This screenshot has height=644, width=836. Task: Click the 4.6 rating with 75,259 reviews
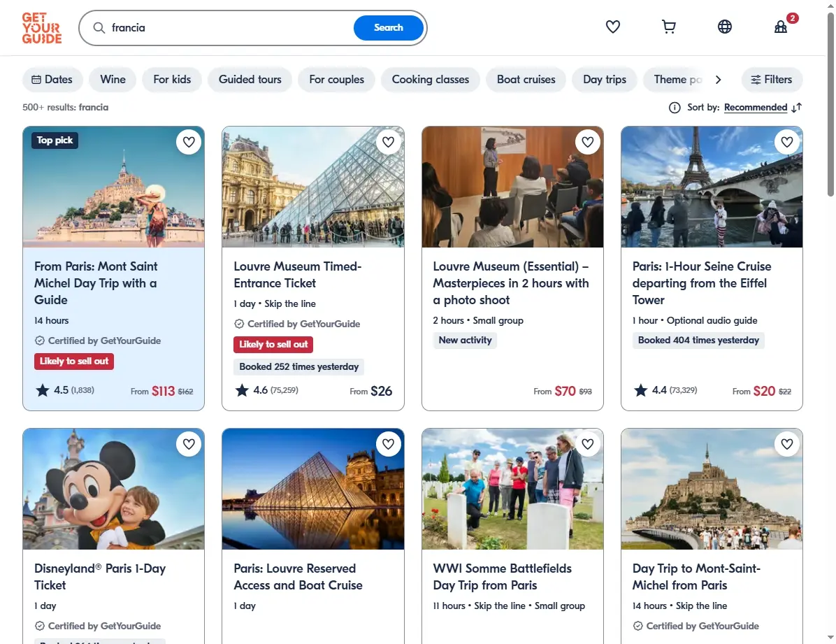coord(266,390)
